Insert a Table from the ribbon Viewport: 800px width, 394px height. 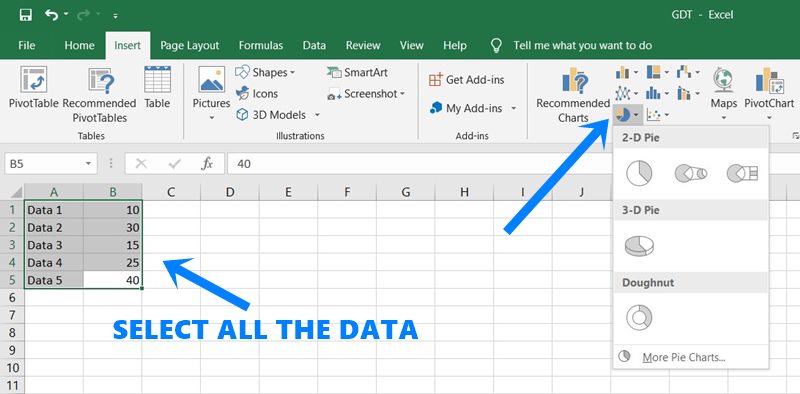157,88
